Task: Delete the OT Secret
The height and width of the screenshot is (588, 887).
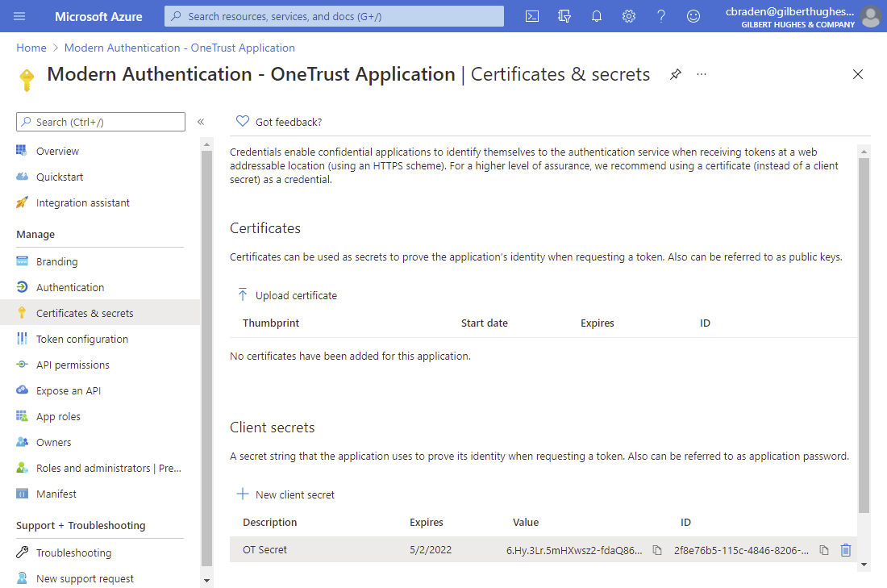Action: tap(846, 550)
